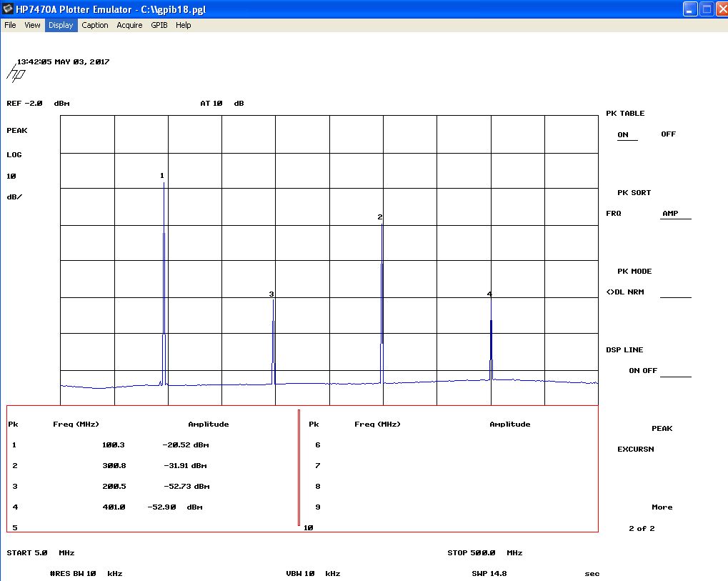Expand the GPIB menu

(x=159, y=25)
